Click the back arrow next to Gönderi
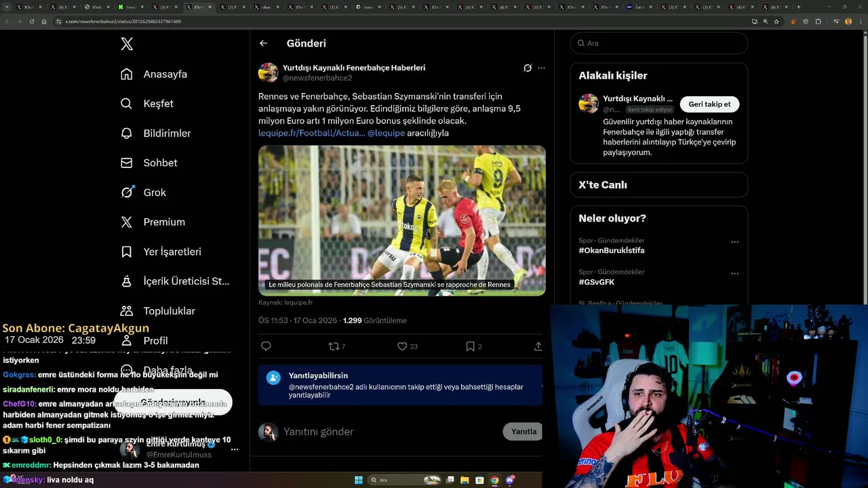The width and height of the screenshot is (868, 488). click(263, 43)
